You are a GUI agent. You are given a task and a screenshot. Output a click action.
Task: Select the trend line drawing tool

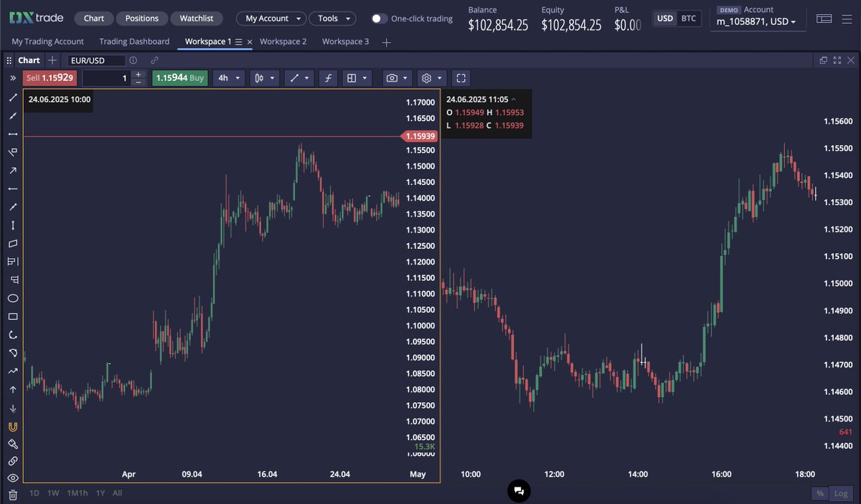click(x=13, y=98)
